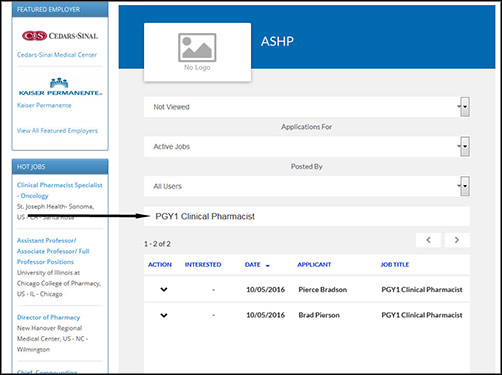Sort by the APPLICANT column header
The image size is (502, 375).
pyautogui.click(x=314, y=265)
